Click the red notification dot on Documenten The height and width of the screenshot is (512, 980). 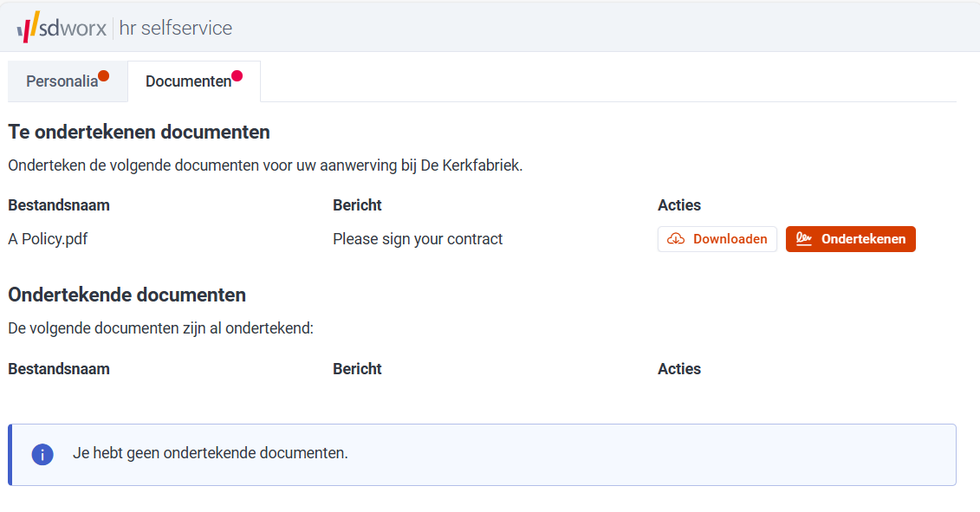click(x=237, y=76)
